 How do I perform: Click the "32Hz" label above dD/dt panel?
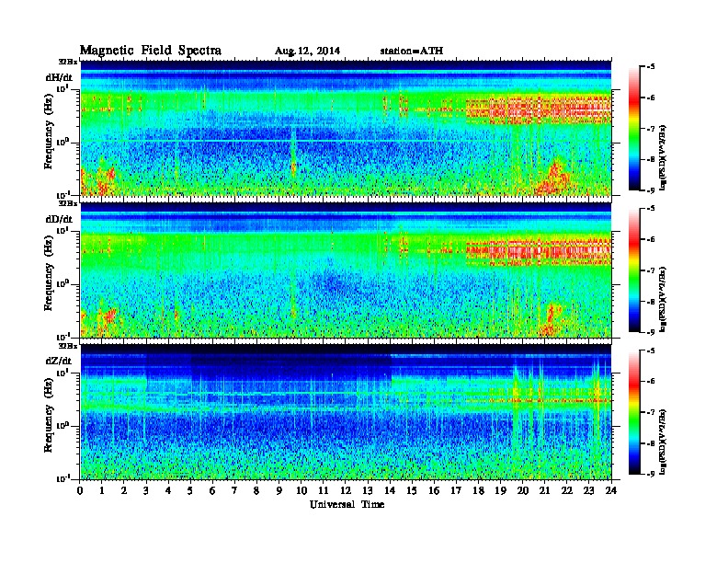pyautogui.click(x=68, y=203)
